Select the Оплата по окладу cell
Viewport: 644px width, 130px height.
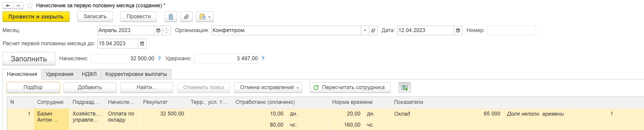122,119
